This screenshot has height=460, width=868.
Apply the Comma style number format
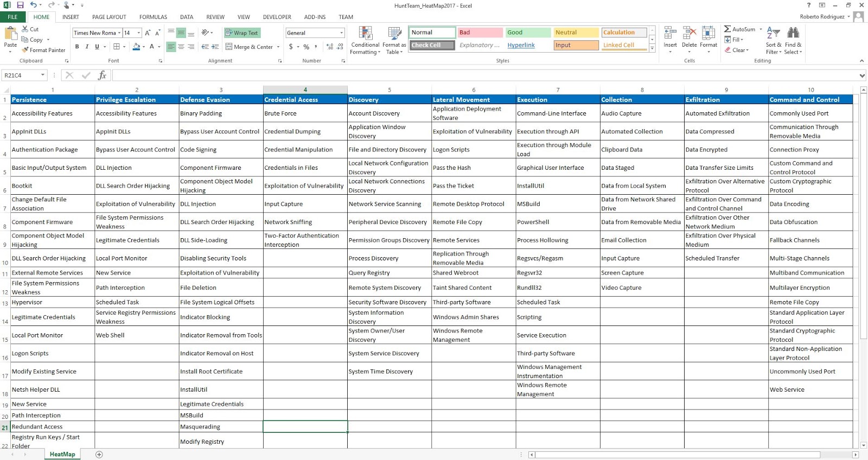[316, 47]
